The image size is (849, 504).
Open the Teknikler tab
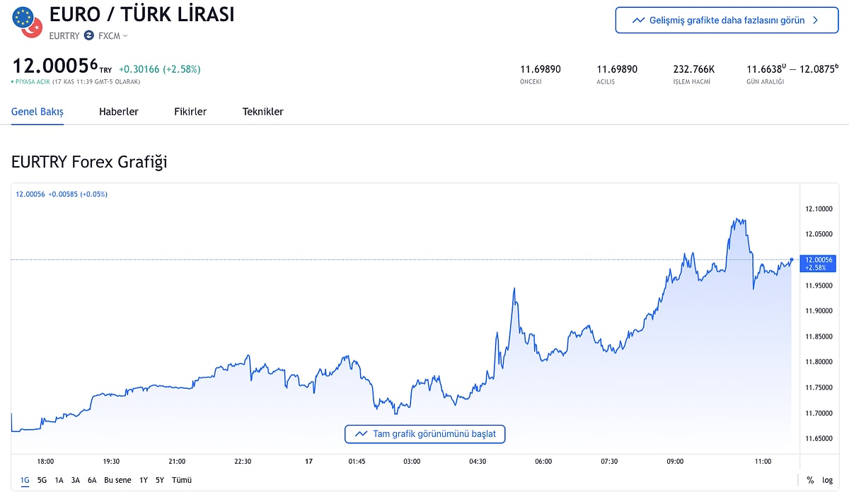(x=263, y=112)
